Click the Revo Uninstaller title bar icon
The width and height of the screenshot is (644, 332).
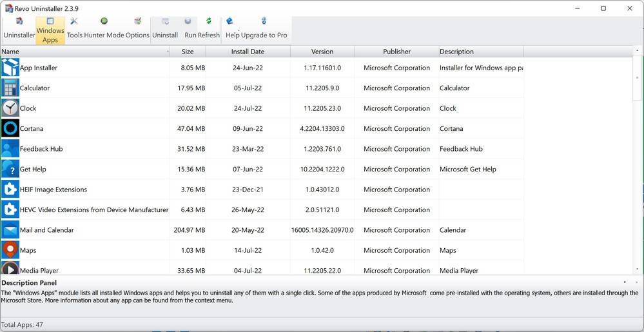pyautogui.click(x=9, y=8)
